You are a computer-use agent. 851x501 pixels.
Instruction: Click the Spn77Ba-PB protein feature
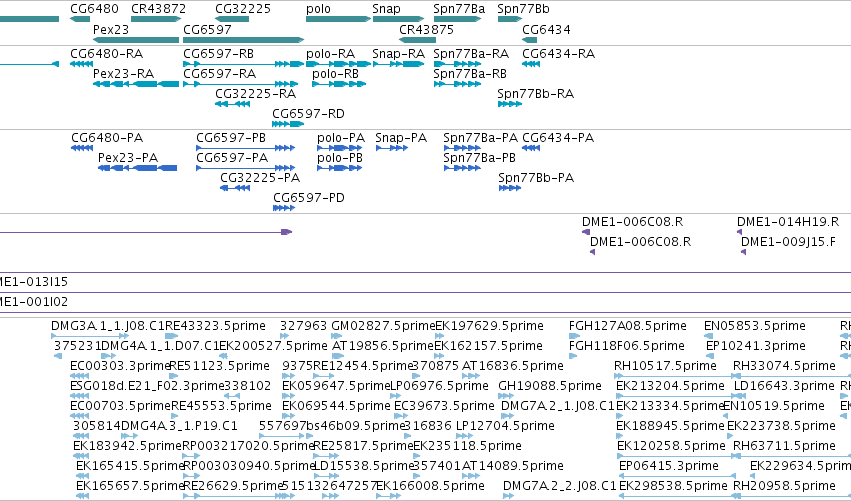tap(462, 168)
